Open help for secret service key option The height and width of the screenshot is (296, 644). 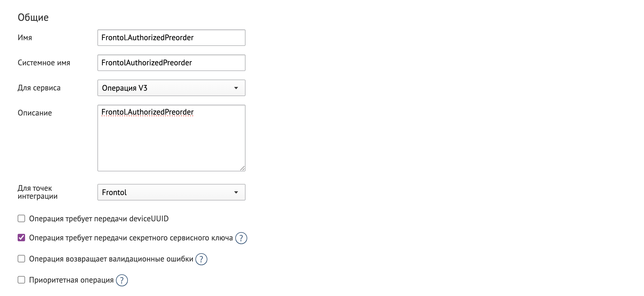coord(241,238)
